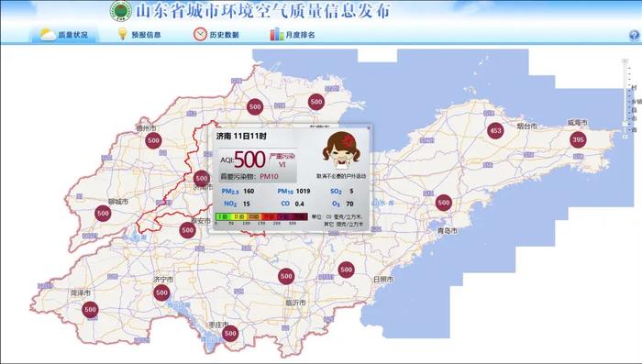The image size is (642, 364).
Task: Click the Qingdao 500 AQI marker
Action: 443,203
